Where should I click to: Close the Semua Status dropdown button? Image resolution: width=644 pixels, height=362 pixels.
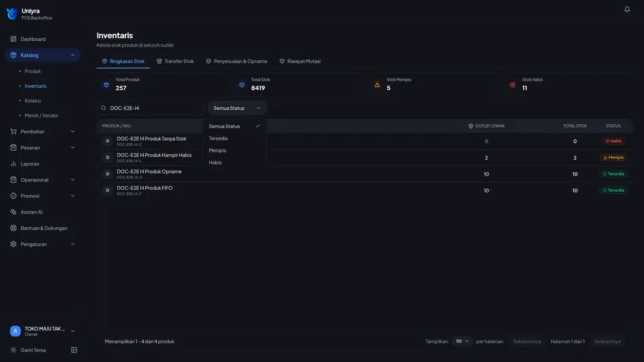point(237,108)
